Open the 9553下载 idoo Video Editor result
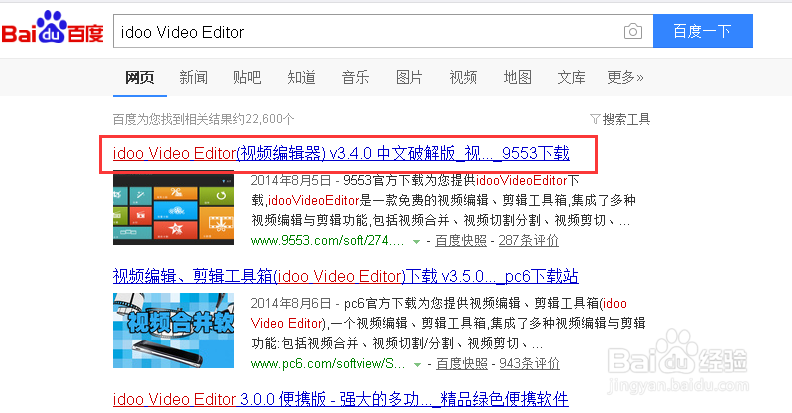The image size is (792, 413). pyautogui.click(x=341, y=153)
